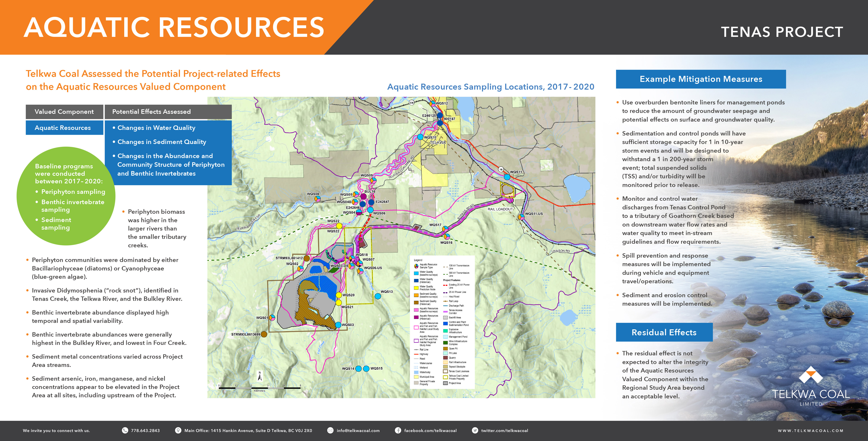Click the Mine Infrastructure Complex green swatch
868x441 pixels.
[x=445, y=343]
